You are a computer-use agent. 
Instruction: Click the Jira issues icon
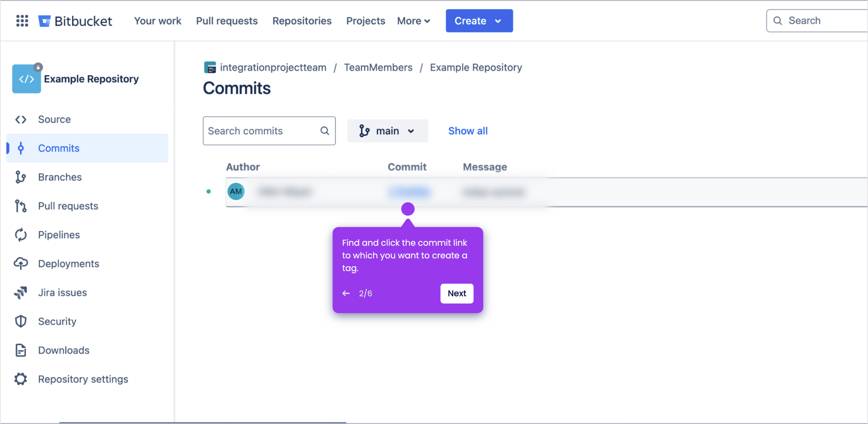pyautogui.click(x=20, y=293)
